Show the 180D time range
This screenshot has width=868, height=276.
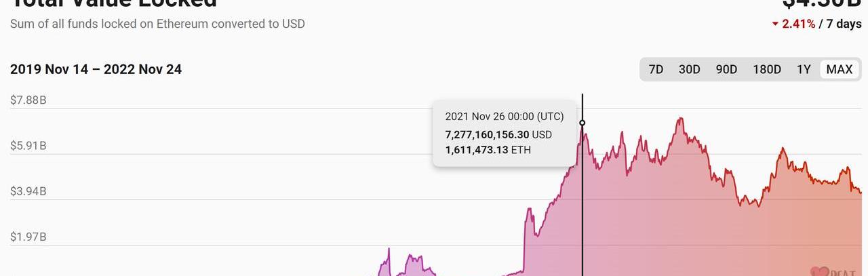pos(767,69)
